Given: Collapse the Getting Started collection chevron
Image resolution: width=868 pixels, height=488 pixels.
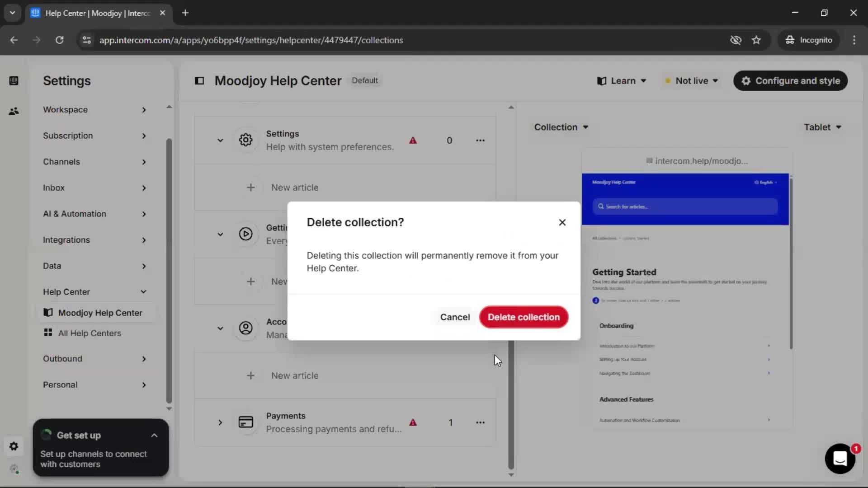Looking at the screenshot, I should pyautogui.click(x=220, y=235).
